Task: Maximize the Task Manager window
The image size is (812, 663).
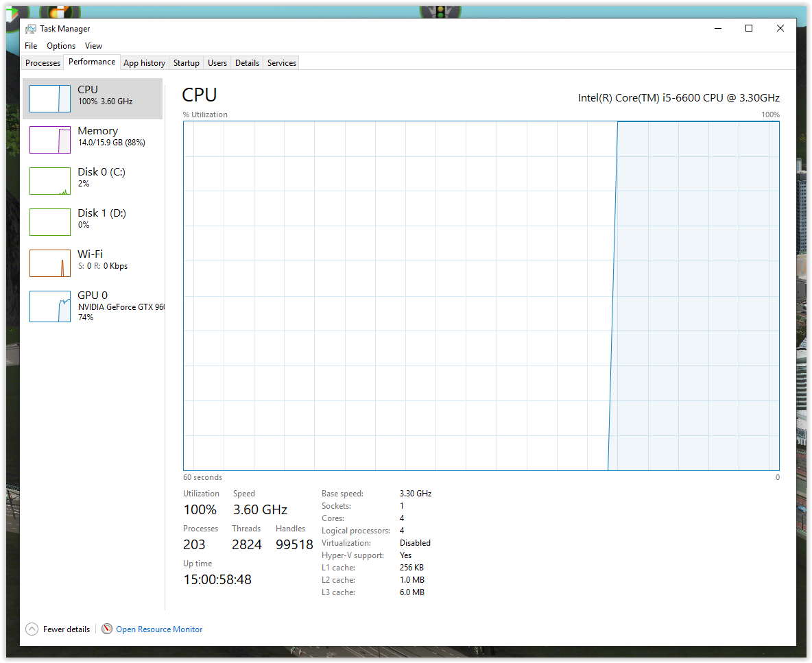Action: 749,29
